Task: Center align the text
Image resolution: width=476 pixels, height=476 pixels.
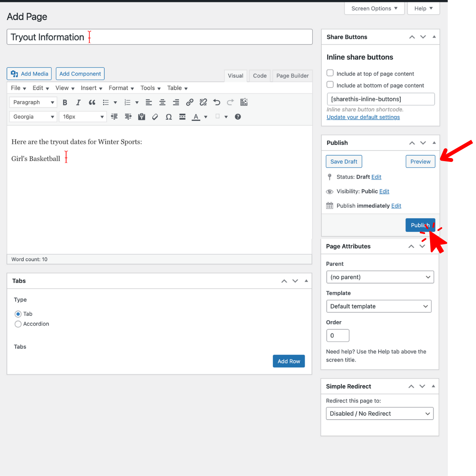Action: (162, 103)
